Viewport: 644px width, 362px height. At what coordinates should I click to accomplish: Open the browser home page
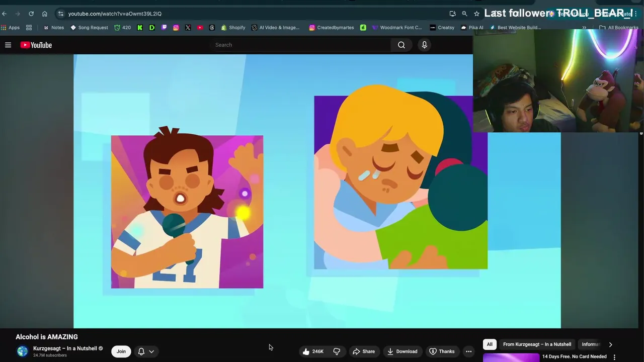click(45, 14)
